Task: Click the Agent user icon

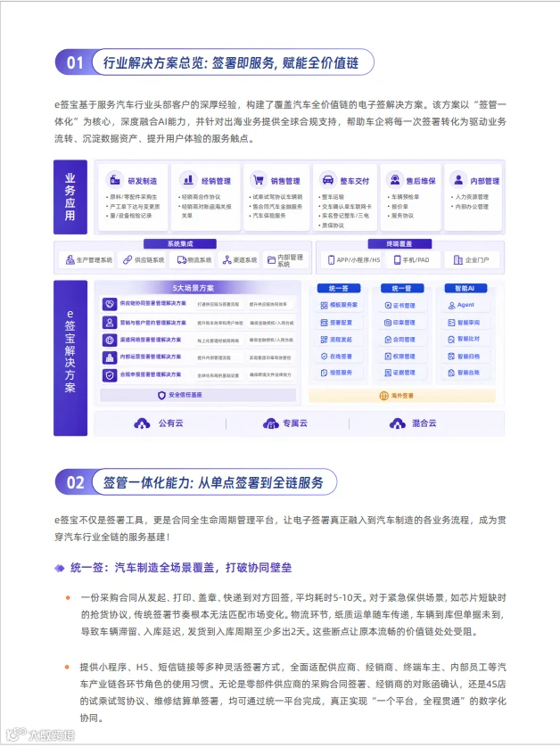Action: [451, 305]
